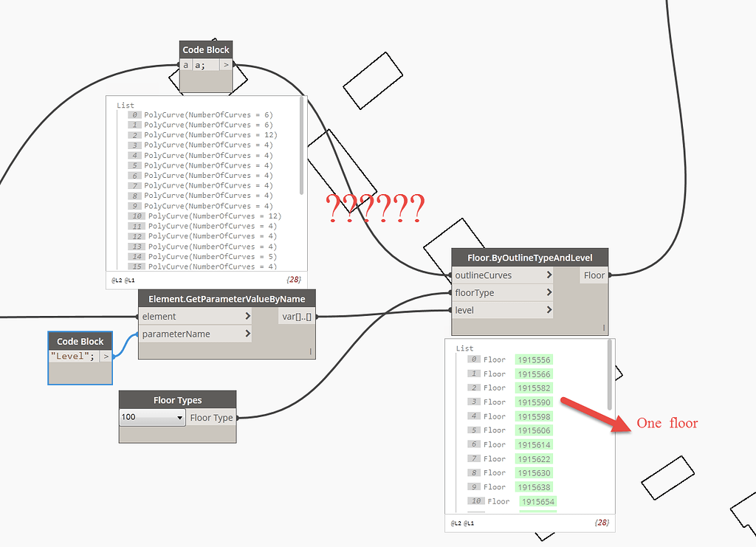Click the output port of the "a;" code block
This screenshot has width=756, height=547.
(225, 65)
